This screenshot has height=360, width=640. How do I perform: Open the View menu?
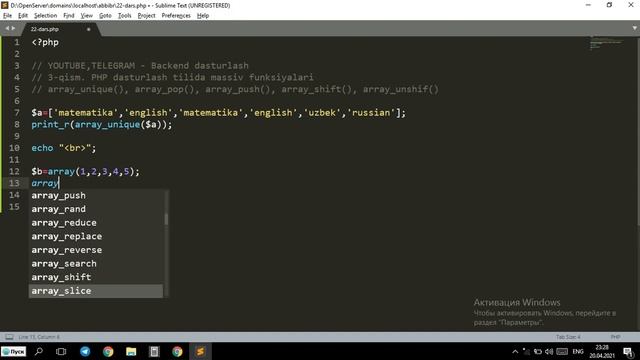coord(87,16)
